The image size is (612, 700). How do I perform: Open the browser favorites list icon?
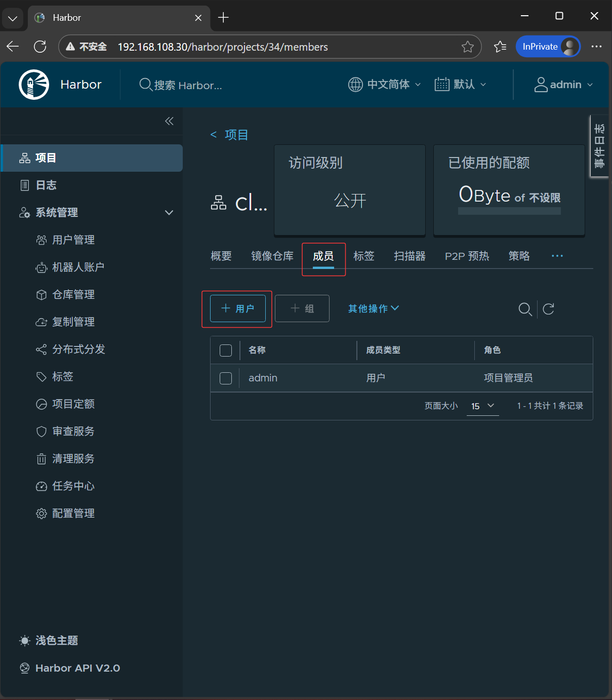tap(500, 47)
